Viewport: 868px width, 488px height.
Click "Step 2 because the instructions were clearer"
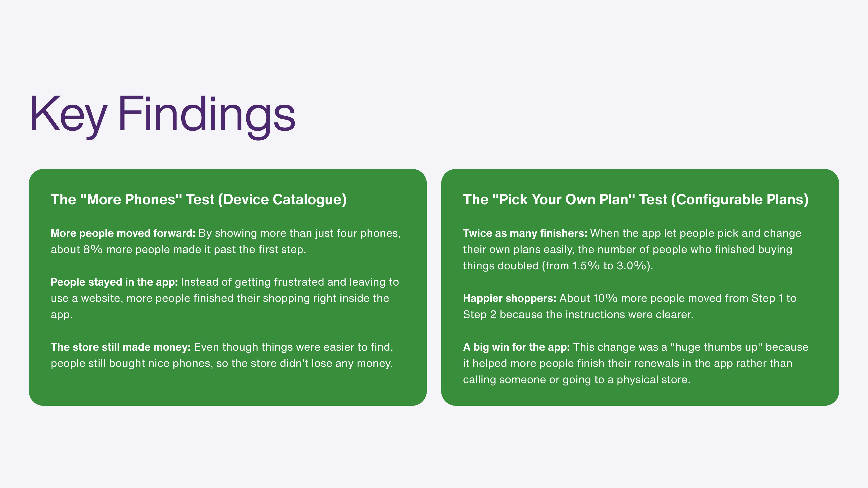(x=578, y=314)
